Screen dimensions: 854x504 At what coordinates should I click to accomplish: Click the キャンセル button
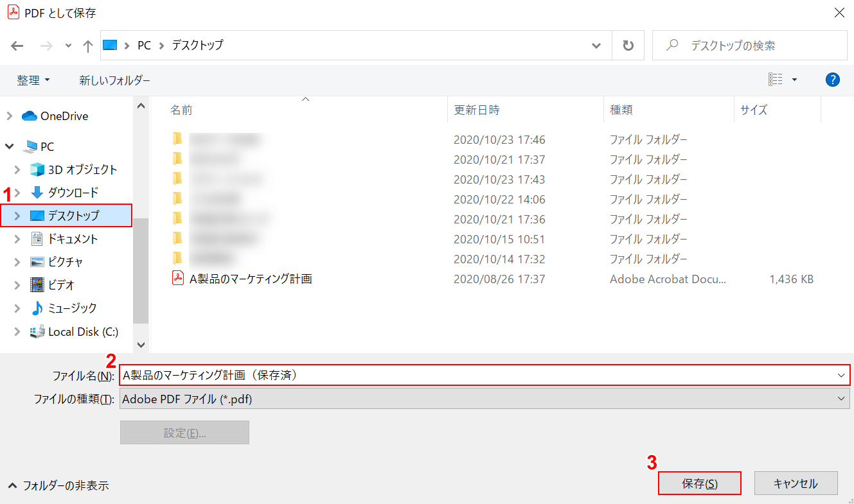click(796, 483)
